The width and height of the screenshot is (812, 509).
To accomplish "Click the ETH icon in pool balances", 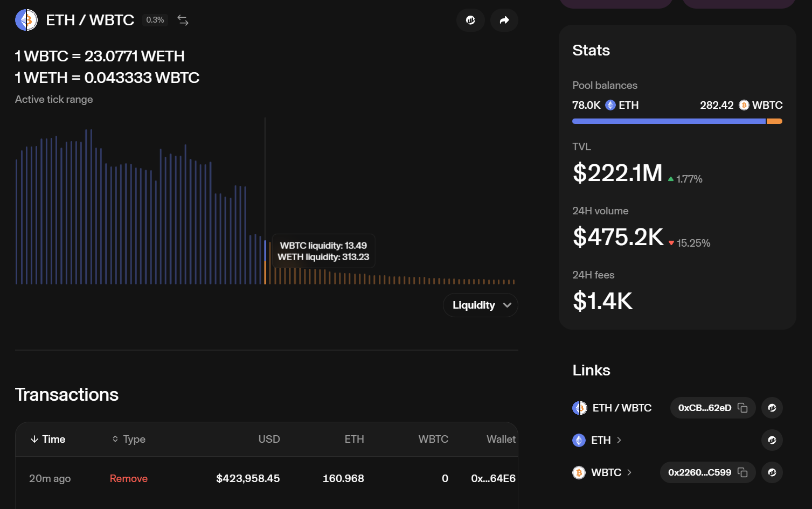I will tap(610, 105).
